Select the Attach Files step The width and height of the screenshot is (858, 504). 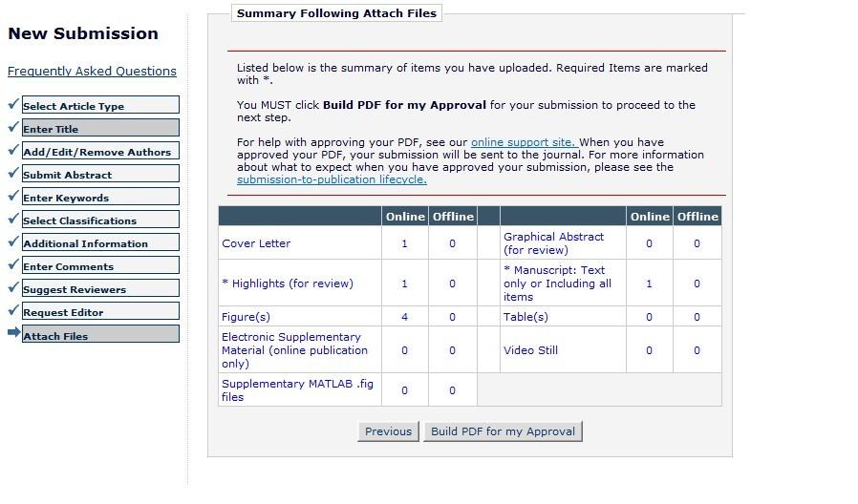[100, 335]
